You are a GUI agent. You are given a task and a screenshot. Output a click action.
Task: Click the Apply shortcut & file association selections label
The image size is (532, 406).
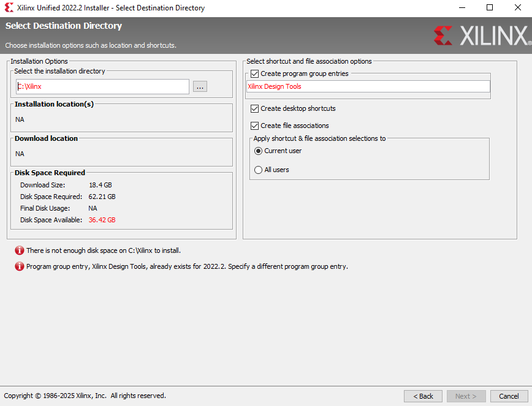pos(319,138)
